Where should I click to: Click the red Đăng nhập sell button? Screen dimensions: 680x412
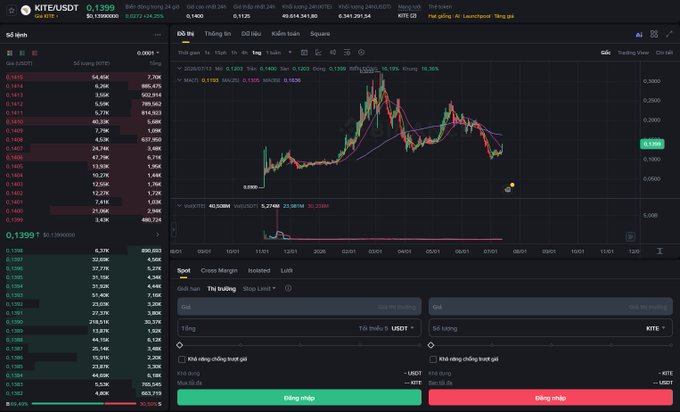(550, 398)
